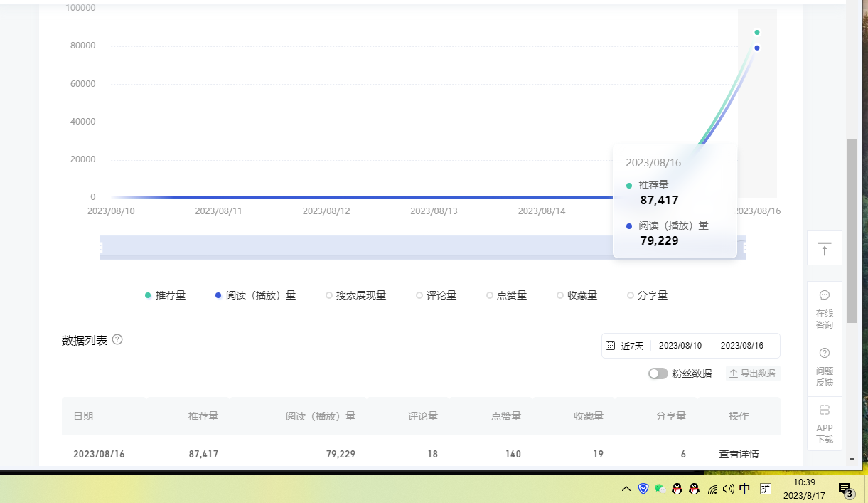Screen dimensions: 868x503
Task: Click the 推荐量 column header in table
Action: click(x=203, y=416)
